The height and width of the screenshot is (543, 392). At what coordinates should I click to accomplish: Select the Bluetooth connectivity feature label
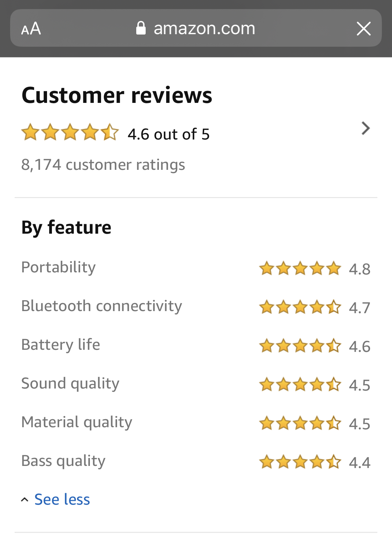point(102,306)
